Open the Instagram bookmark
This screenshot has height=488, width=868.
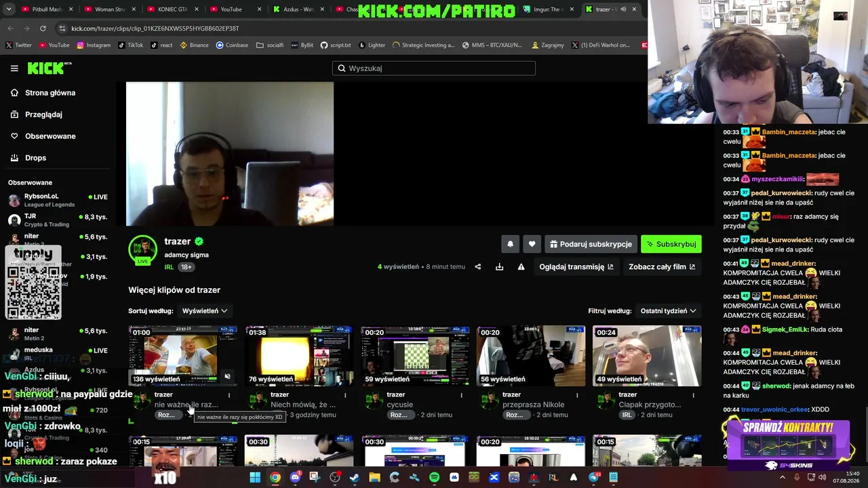(94, 45)
